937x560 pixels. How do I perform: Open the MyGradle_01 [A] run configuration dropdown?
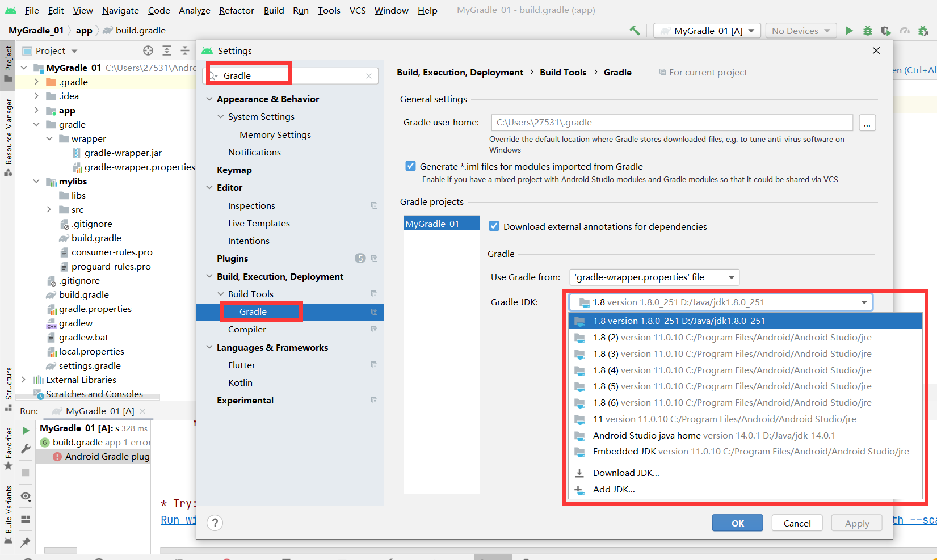pos(707,31)
